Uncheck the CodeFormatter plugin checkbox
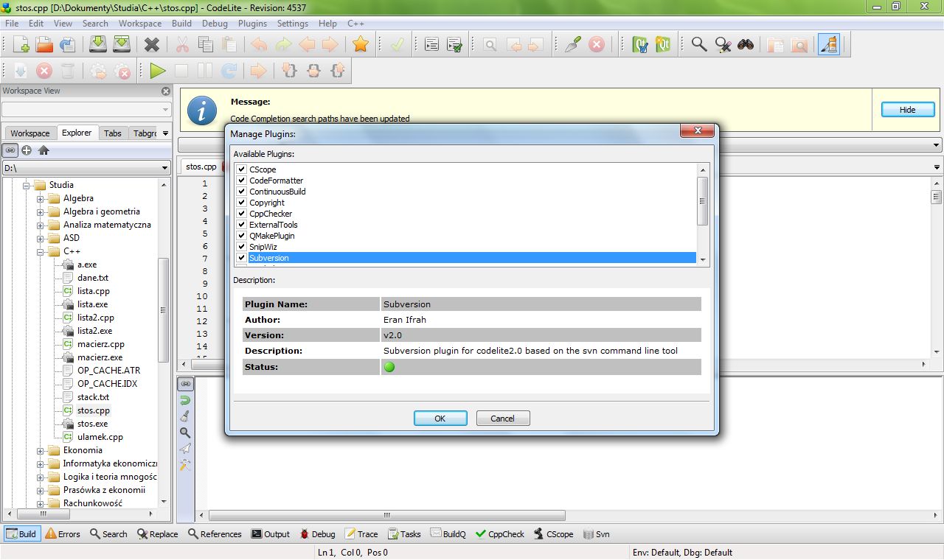This screenshot has height=560, width=944. 241,181
